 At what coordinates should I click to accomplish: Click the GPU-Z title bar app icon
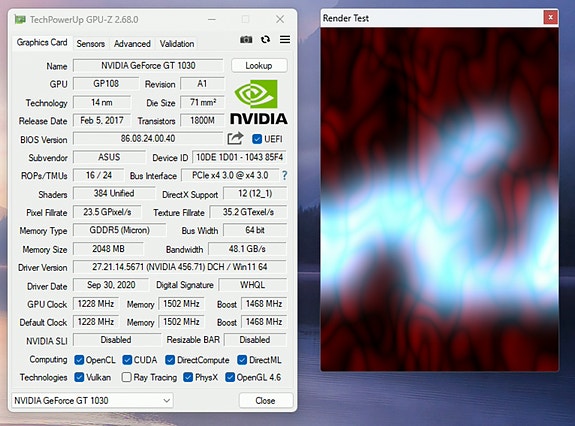20,19
